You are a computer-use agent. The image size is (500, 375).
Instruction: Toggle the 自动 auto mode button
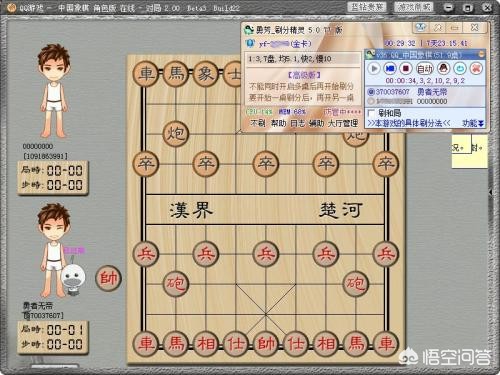(x=424, y=69)
